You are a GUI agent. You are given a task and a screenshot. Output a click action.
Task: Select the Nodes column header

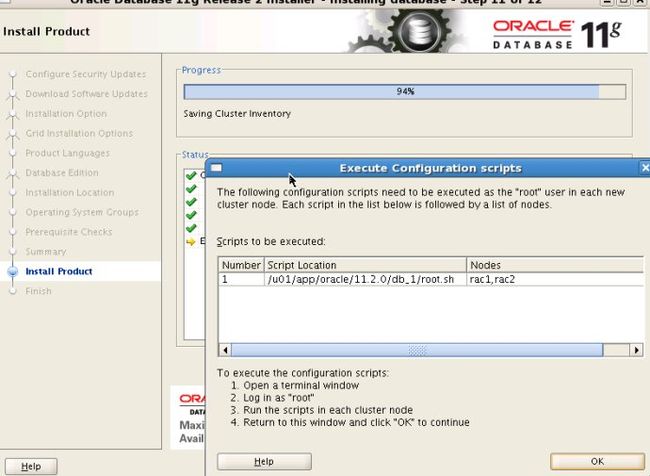[x=555, y=265]
